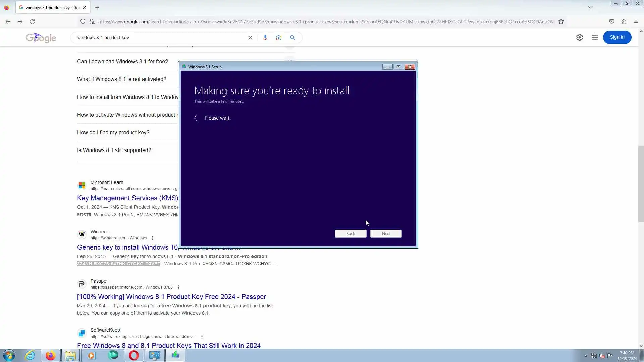Click in the Google search input field
The width and height of the screenshot is (644, 362).
[x=158, y=38]
